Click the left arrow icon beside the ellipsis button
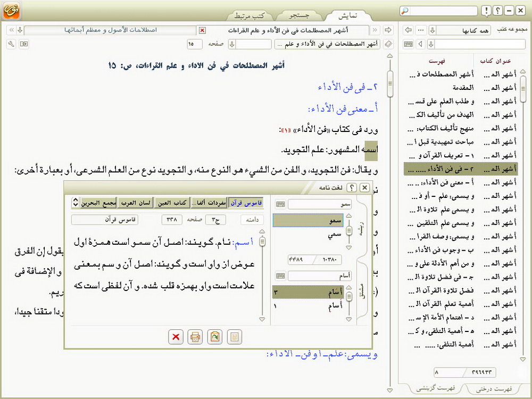This screenshot has width=532, height=399. click(x=409, y=30)
